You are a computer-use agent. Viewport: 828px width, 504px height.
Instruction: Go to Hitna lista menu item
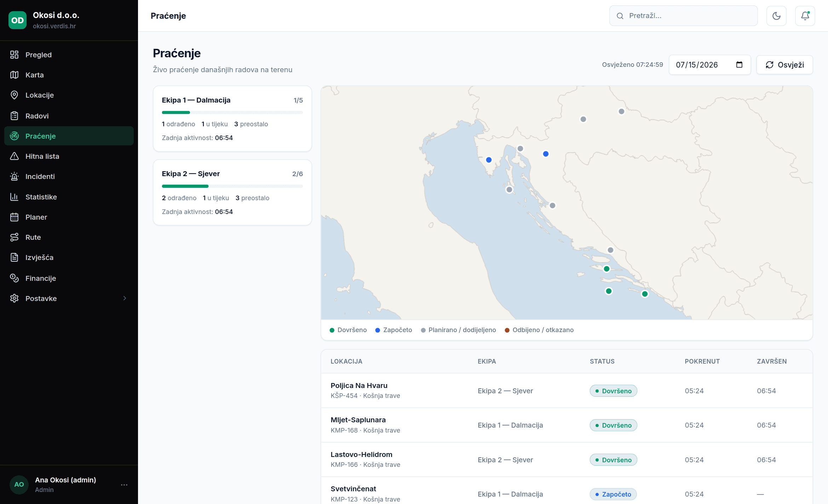(69, 156)
